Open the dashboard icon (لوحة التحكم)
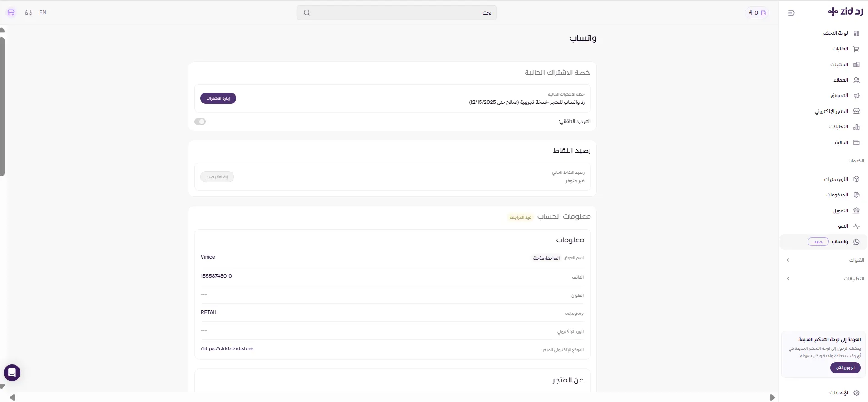The height and width of the screenshot is (402, 868). 857,33
